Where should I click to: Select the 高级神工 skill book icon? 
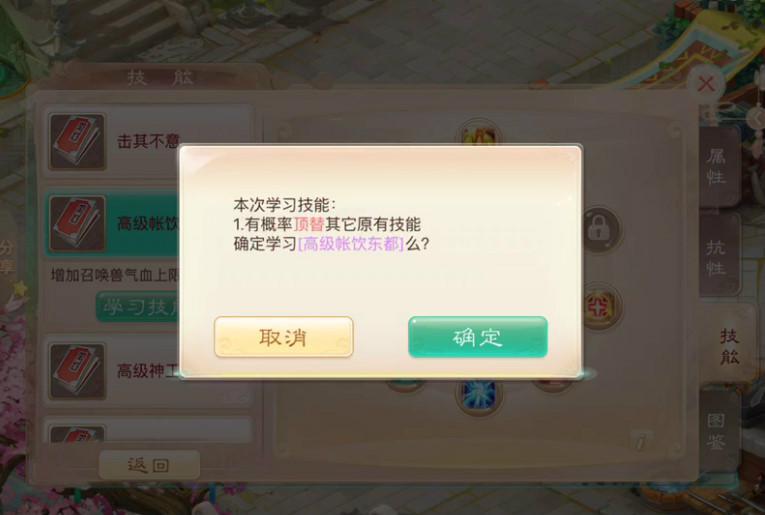(x=77, y=371)
